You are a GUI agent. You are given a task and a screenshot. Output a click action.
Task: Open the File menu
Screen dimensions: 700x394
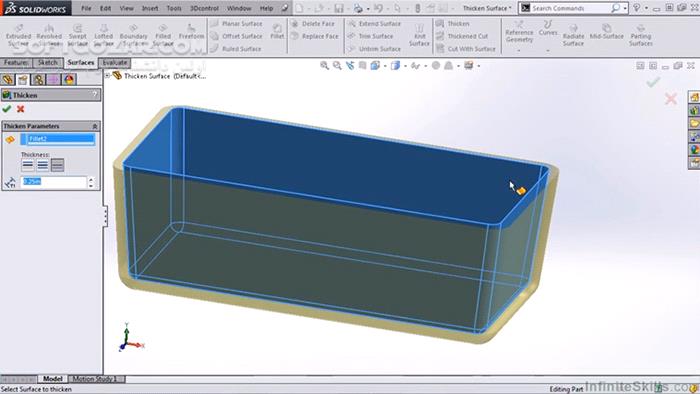click(x=86, y=8)
